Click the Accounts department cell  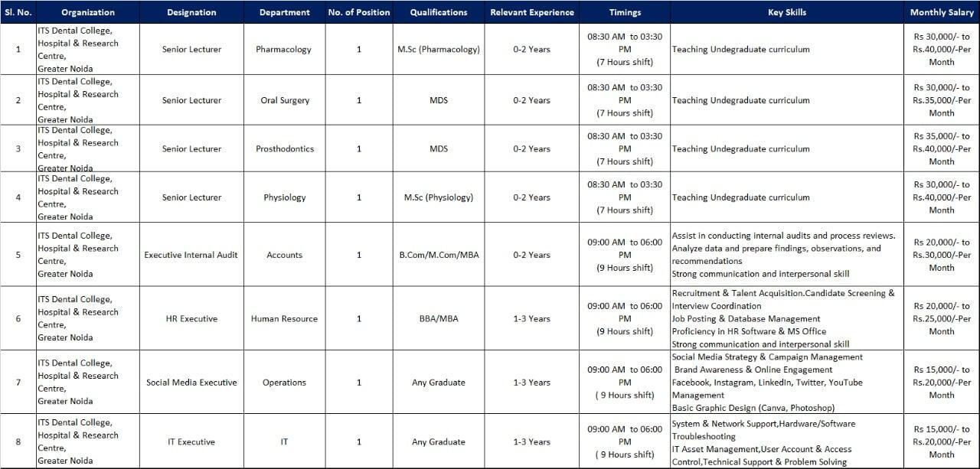pos(284,255)
